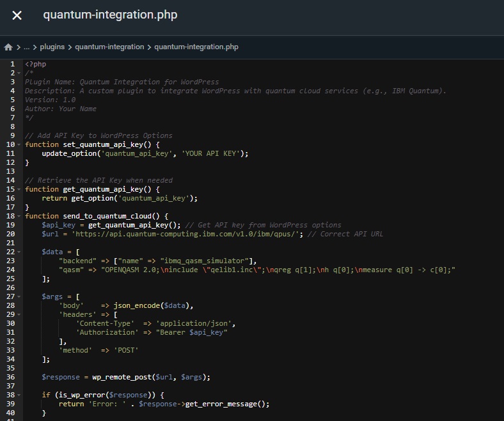
Task: Fold the set_quantum_api_key function at line 10
Action: point(19,145)
